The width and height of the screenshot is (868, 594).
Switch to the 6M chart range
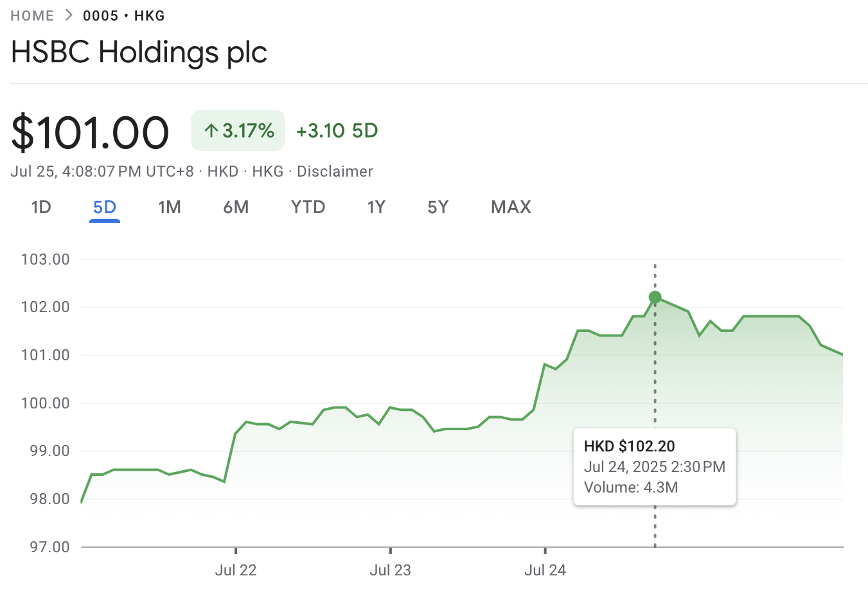236,207
